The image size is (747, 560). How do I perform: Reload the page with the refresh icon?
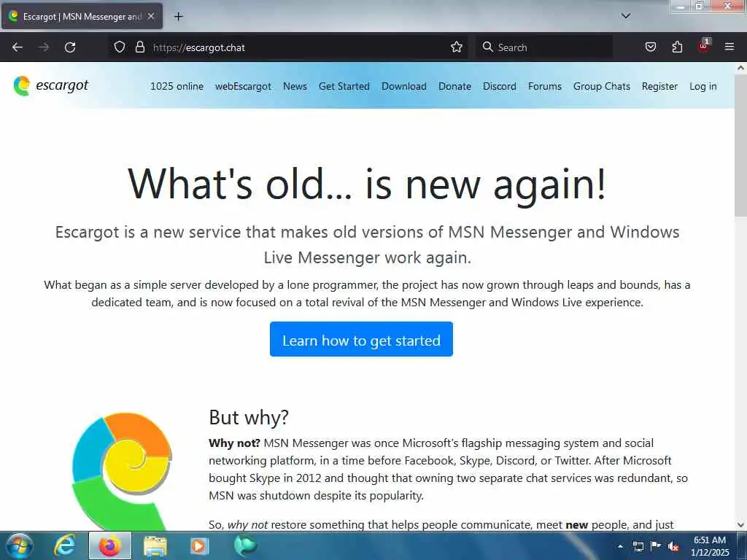pos(70,47)
